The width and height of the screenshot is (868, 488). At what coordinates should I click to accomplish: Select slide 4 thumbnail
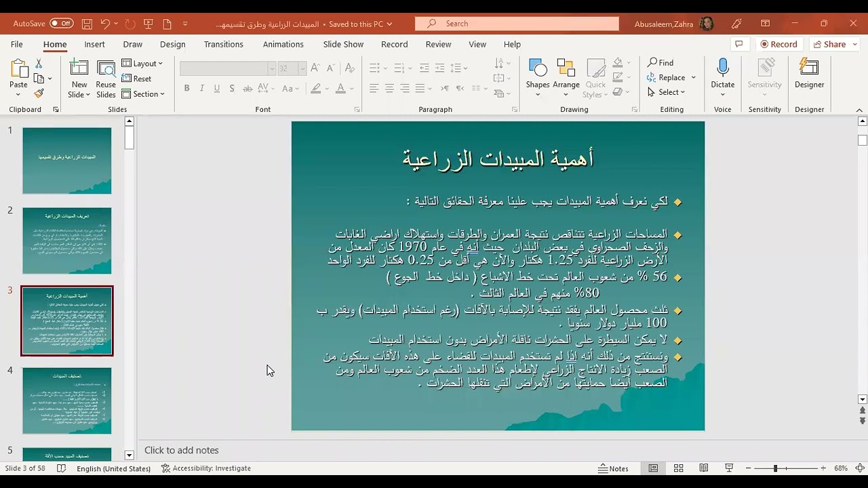click(67, 401)
